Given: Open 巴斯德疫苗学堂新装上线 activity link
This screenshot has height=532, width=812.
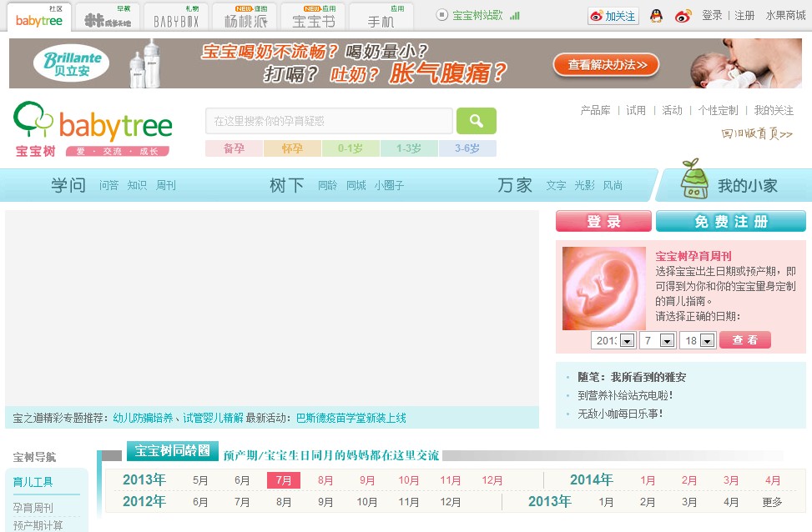Looking at the screenshot, I should pyautogui.click(x=351, y=418).
